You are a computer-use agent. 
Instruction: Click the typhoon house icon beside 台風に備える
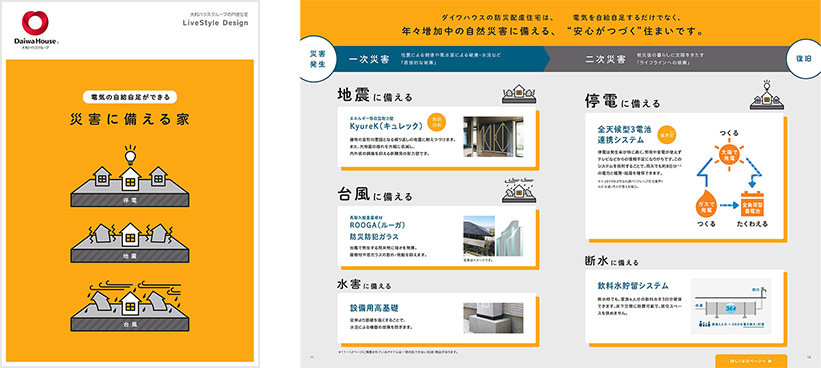[518, 189]
